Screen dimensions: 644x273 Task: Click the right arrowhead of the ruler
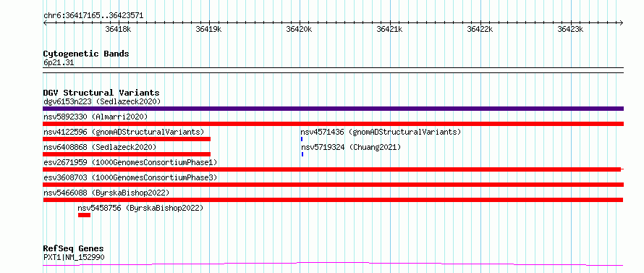click(622, 22)
